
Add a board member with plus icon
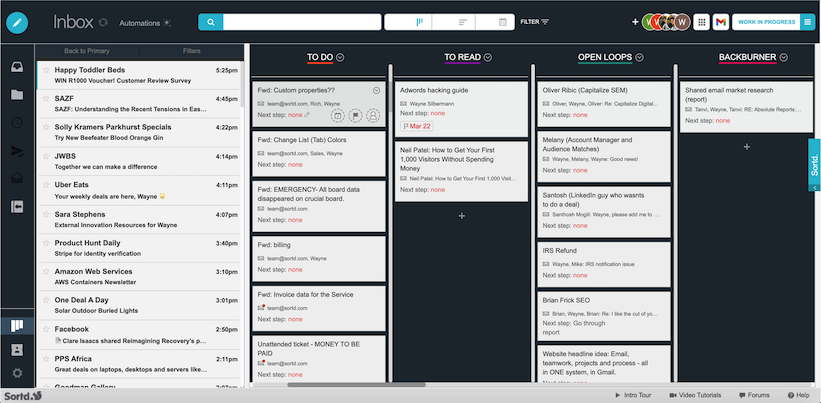[635, 22]
